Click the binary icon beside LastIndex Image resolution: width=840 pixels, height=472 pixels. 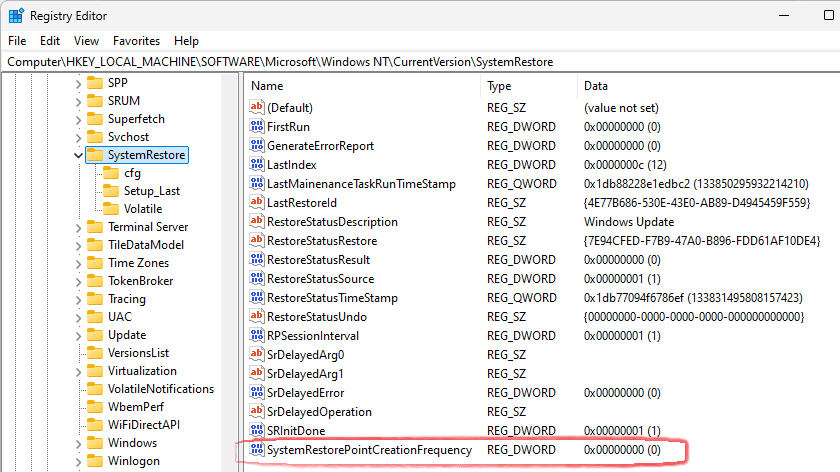(x=256, y=165)
